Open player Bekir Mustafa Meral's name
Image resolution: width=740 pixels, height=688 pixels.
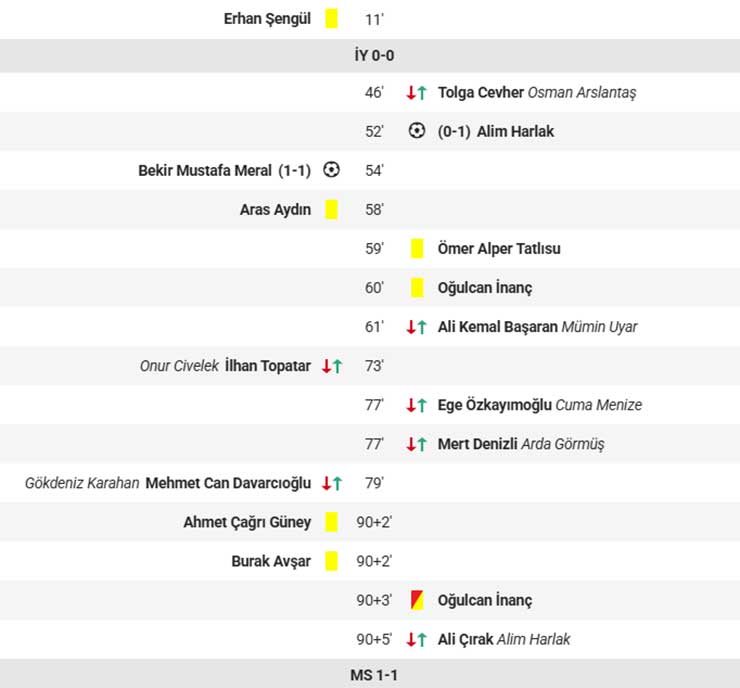click(204, 170)
